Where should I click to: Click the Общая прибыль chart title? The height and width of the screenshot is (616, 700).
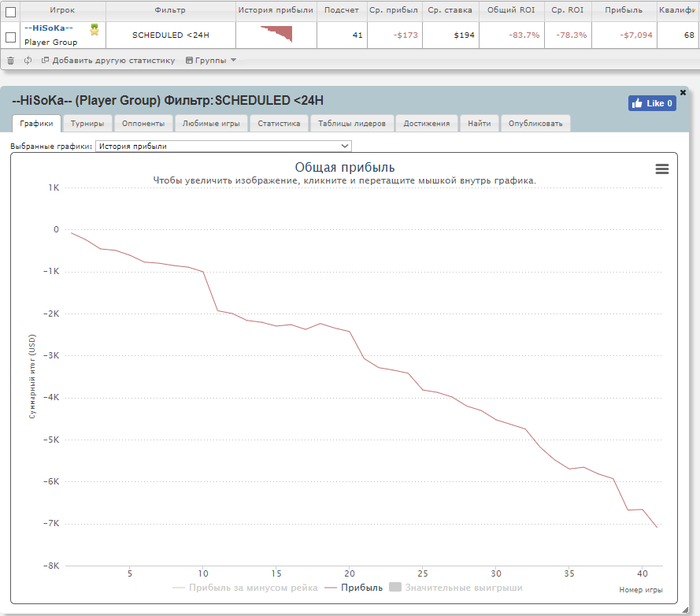pos(345,167)
